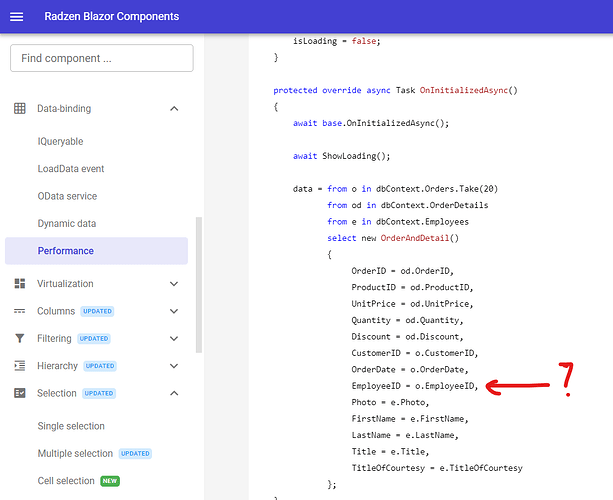This screenshot has width=613, height=500.
Task: Expand the Hierarchy section chevron
Action: pyautogui.click(x=174, y=366)
